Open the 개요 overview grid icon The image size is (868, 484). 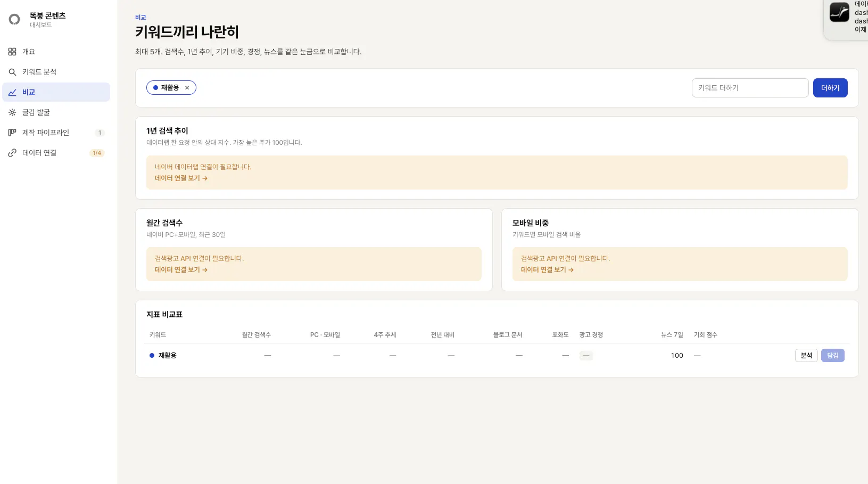tap(12, 52)
